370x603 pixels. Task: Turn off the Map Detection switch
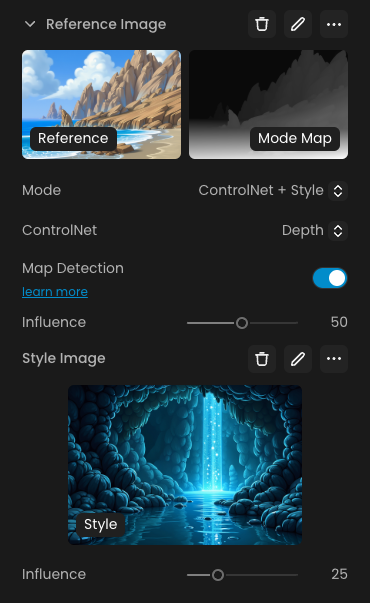330,278
